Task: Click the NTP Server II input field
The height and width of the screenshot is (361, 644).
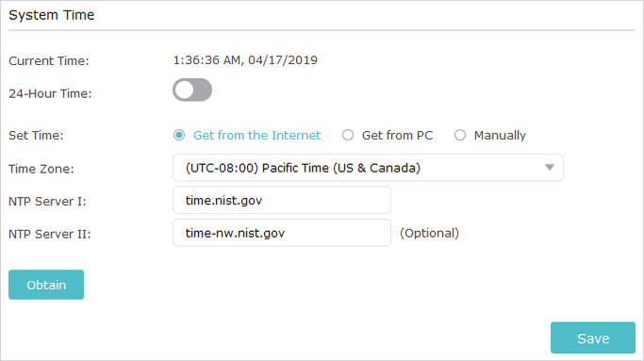Action: 282,233
